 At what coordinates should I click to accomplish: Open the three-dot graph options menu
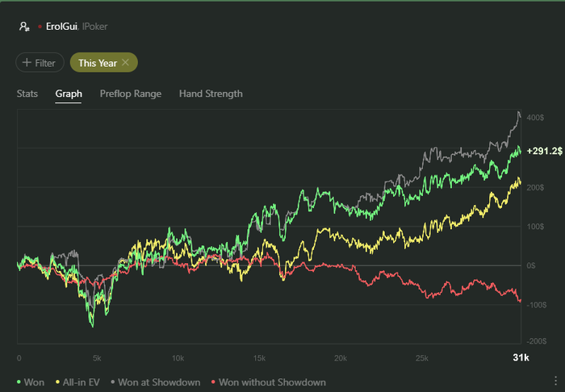tap(555, 382)
